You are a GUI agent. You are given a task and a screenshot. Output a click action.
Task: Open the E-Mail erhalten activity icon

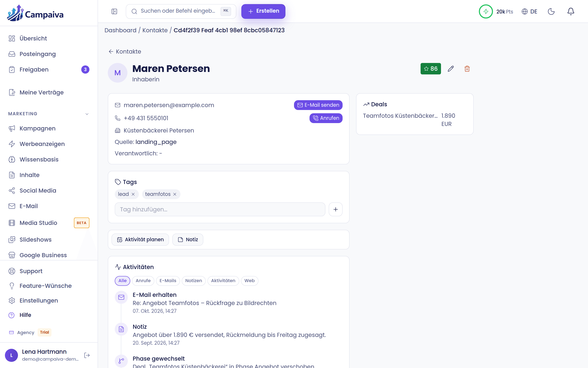click(121, 297)
